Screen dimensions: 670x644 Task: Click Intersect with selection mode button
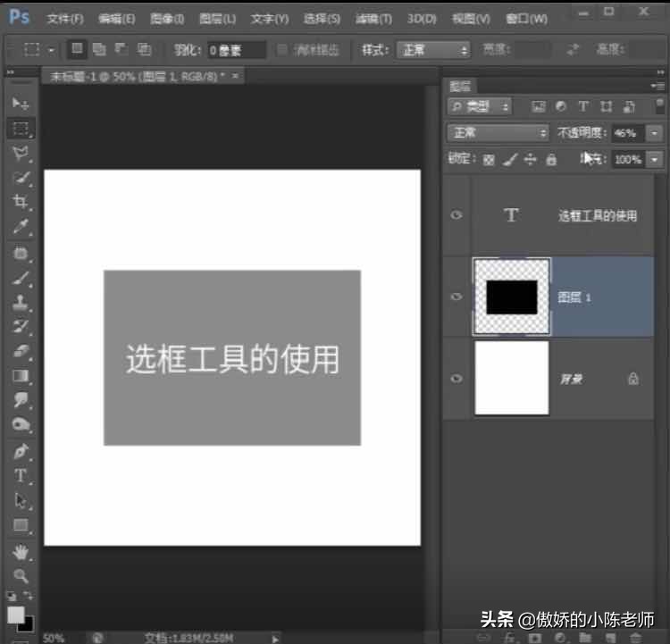click(x=144, y=49)
